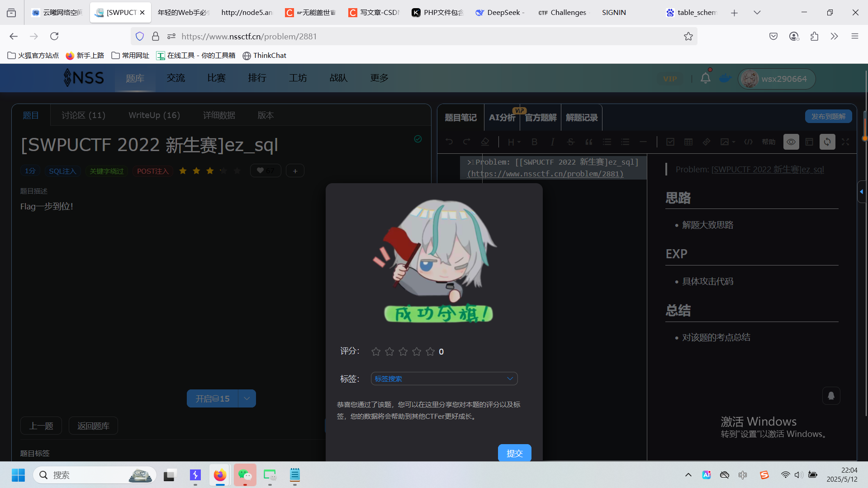The image size is (868, 488).
Task: Open notifications bell icon
Action: tap(705, 78)
